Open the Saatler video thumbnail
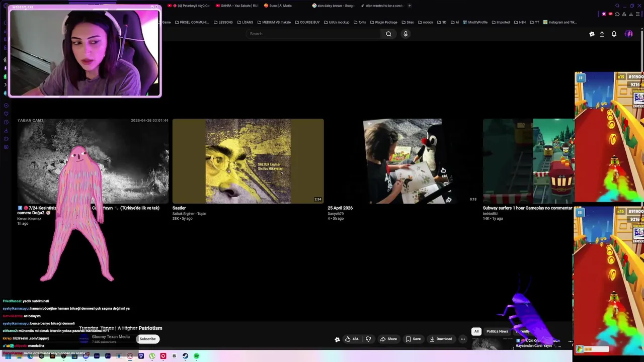This screenshot has width=644, height=362. (x=248, y=161)
